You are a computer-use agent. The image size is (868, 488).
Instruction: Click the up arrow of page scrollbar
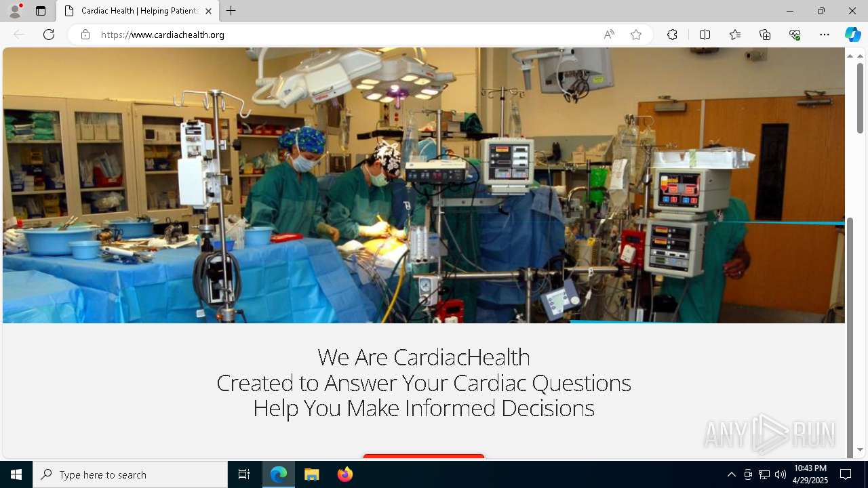coord(859,56)
